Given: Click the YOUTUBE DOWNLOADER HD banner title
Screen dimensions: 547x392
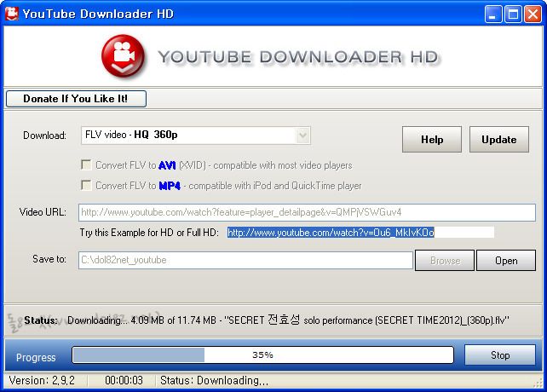Looking at the screenshot, I should coord(298,57).
